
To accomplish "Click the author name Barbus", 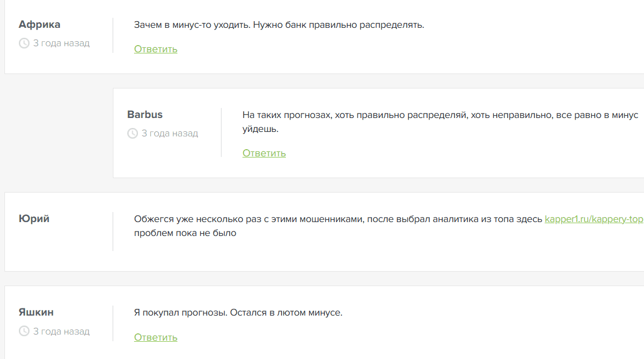I will (145, 115).
